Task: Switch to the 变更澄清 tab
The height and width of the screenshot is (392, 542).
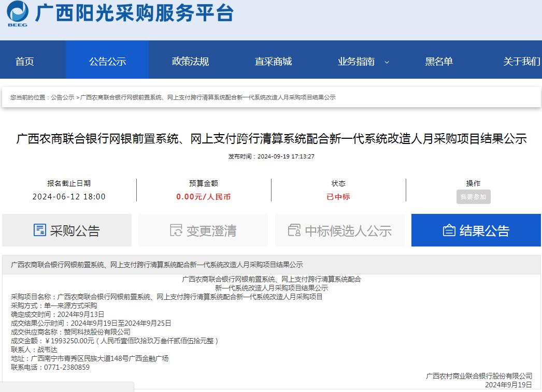Action: pos(203,230)
